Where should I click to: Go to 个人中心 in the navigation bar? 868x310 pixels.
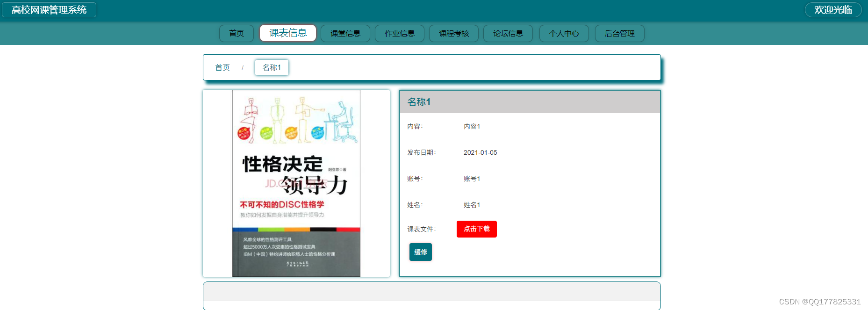click(564, 33)
